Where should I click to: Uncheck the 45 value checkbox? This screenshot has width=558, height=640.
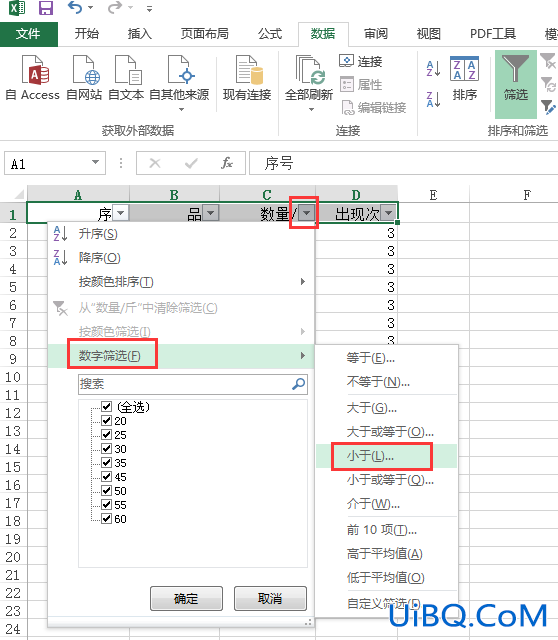click(106, 476)
